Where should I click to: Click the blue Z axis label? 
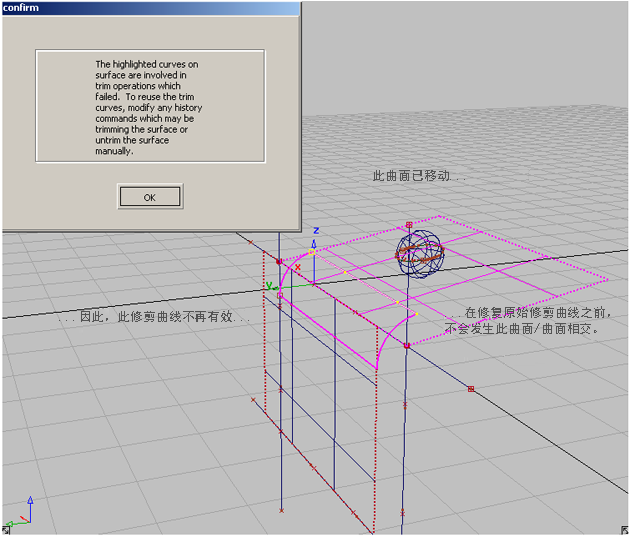click(x=316, y=231)
